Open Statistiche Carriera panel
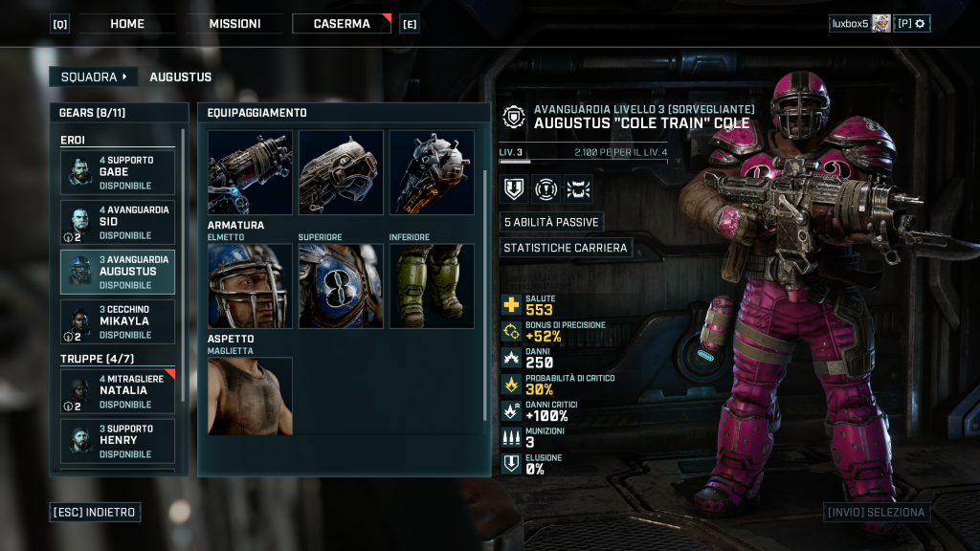 (566, 248)
